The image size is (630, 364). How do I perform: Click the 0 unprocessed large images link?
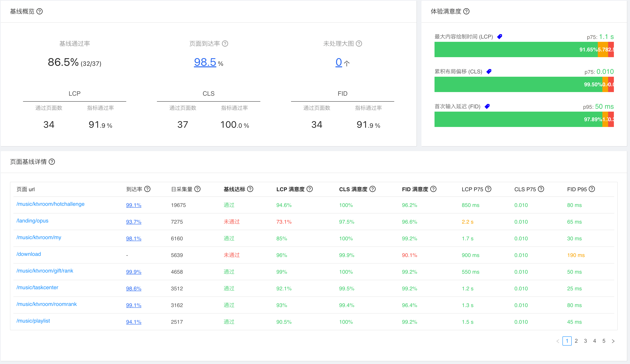click(x=338, y=62)
